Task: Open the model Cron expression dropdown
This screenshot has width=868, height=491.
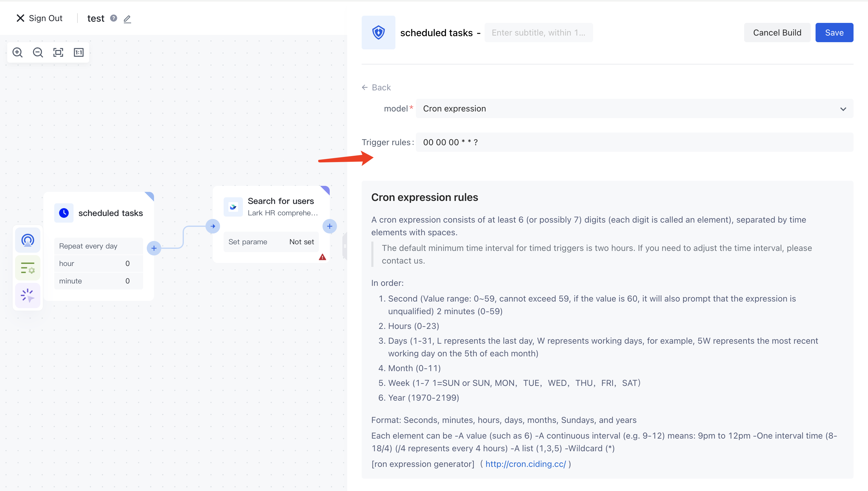Action: coord(634,108)
